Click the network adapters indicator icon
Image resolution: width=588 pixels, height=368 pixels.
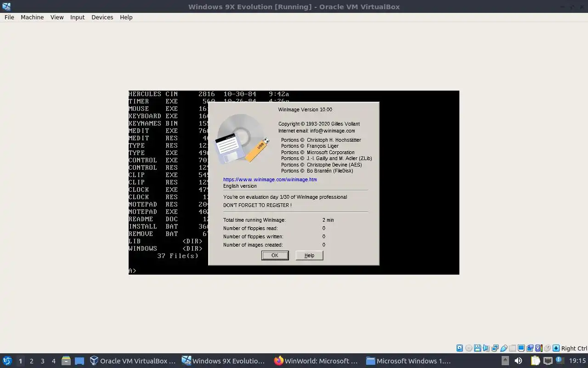pos(495,348)
